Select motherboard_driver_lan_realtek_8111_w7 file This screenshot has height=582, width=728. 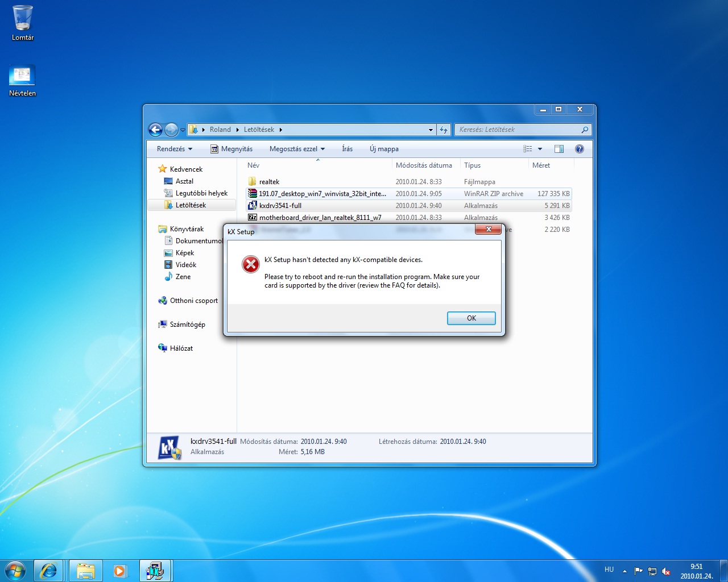point(408,218)
